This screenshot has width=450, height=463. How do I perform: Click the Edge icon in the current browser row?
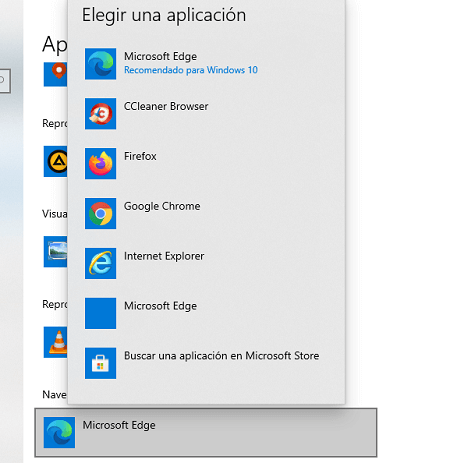tap(59, 432)
